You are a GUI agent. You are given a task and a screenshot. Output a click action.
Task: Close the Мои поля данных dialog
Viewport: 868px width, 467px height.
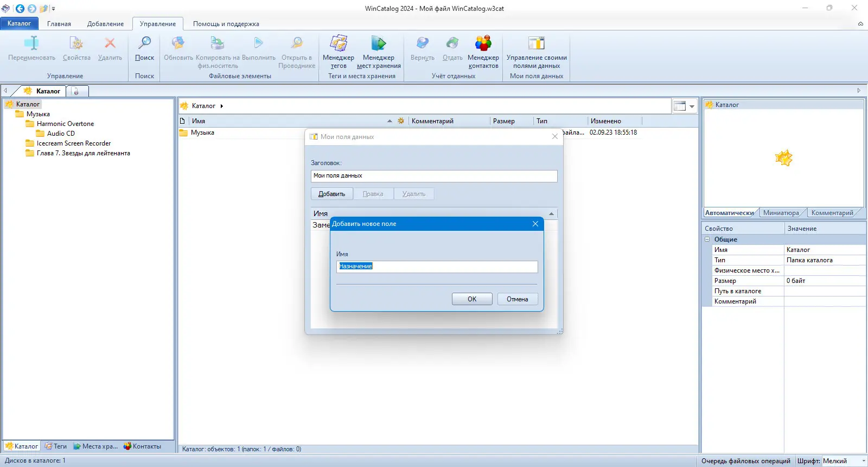click(x=554, y=136)
